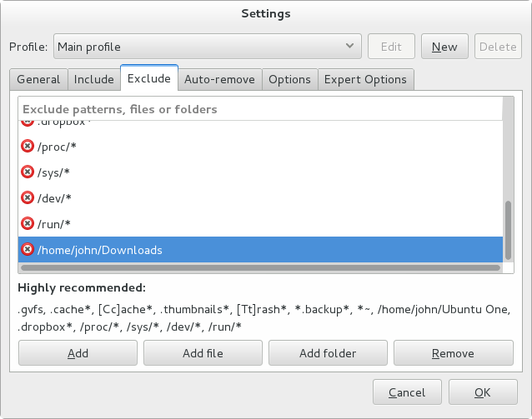Click the red icon beside /home/john/Downloads
532x419 pixels.
tap(28, 250)
